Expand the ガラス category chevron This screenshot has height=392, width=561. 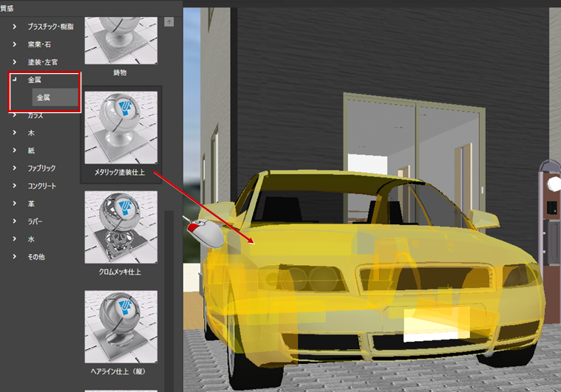[x=14, y=115]
